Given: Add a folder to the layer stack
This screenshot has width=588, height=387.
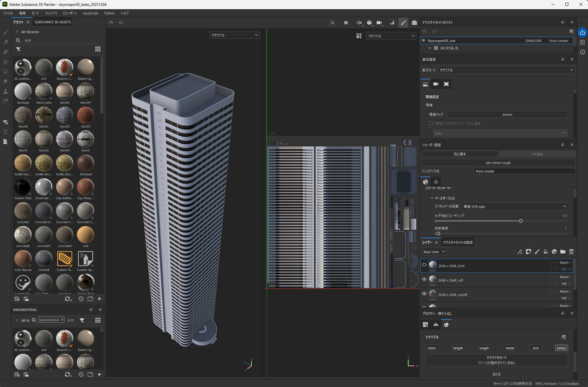Looking at the screenshot, I should pos(563,252).
